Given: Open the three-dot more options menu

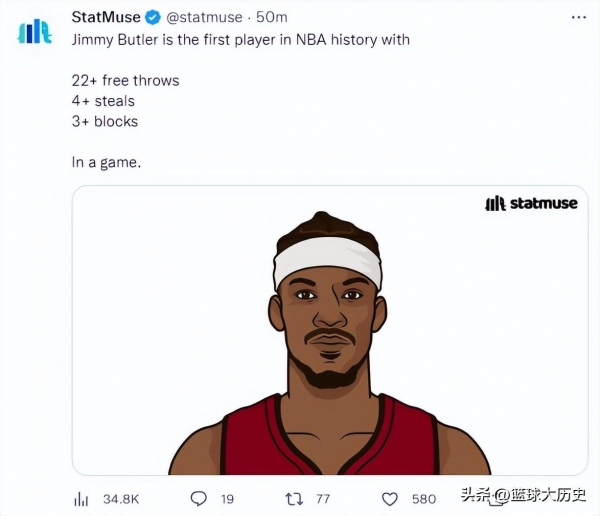Looking at the screenshot, I should pos(579,17).
